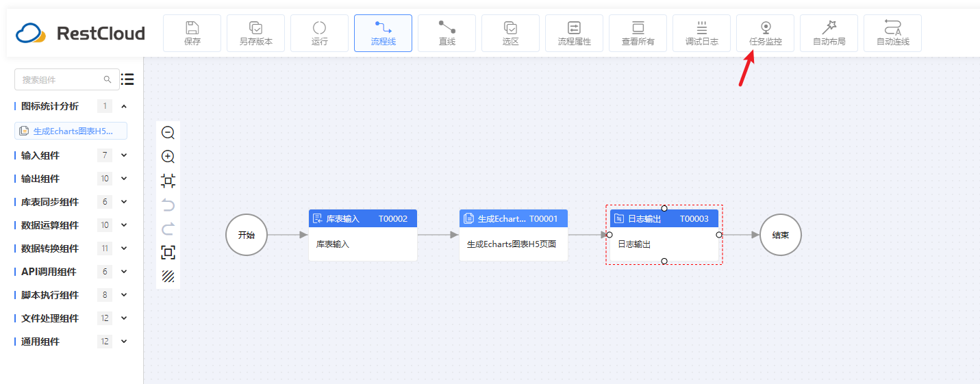Expand the 输出组件 category
Viewport: 980px width, 384px height.
coord(124,179)
